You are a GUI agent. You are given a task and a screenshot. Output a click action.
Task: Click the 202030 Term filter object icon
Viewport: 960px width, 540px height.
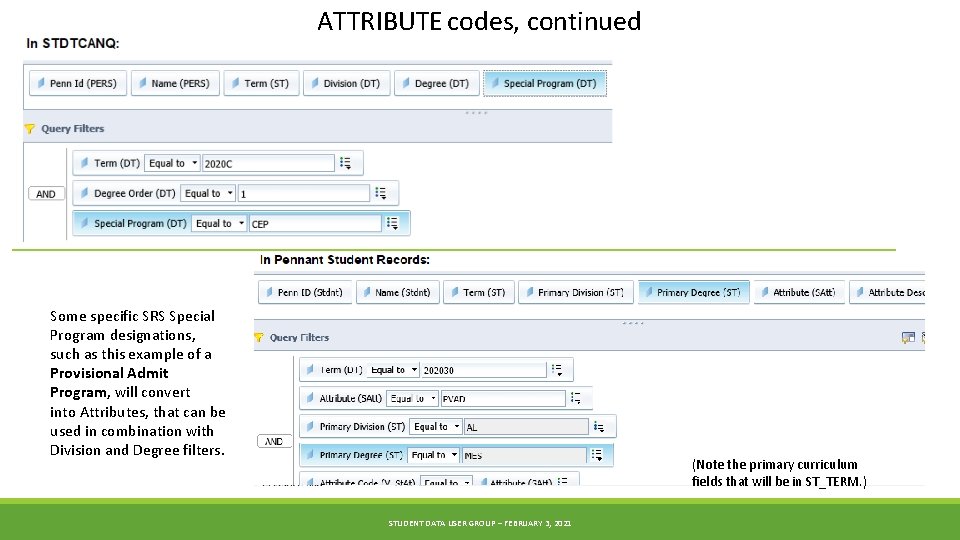pyautogui.click(x=310, y=369)
